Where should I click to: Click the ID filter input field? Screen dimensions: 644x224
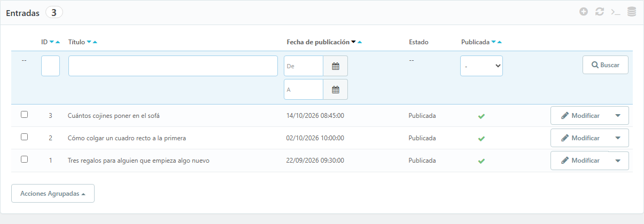pos(50,66)
